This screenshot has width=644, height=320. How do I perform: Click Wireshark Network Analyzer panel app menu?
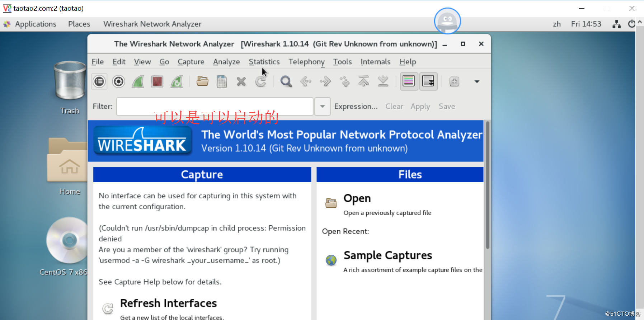152,24
